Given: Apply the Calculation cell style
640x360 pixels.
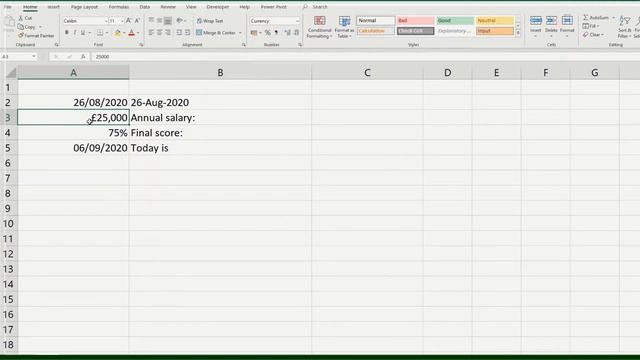Looking at the screenshot, I should 376,31.
